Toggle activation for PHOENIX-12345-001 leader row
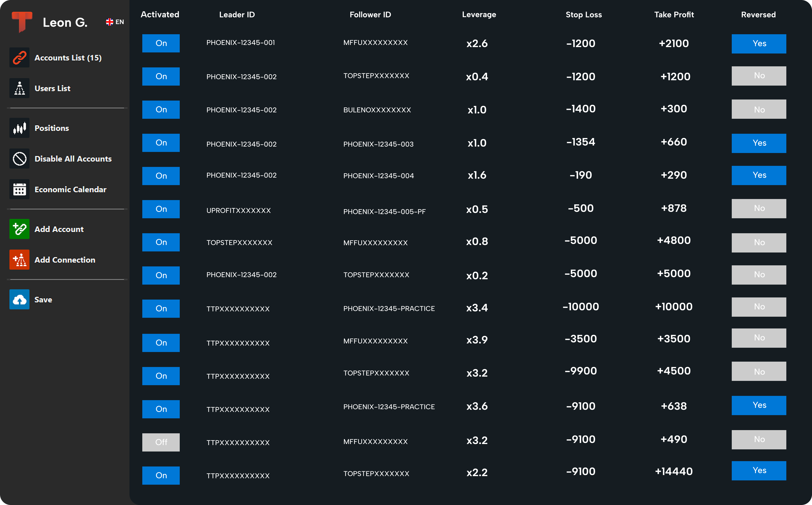 pos(161,43)
